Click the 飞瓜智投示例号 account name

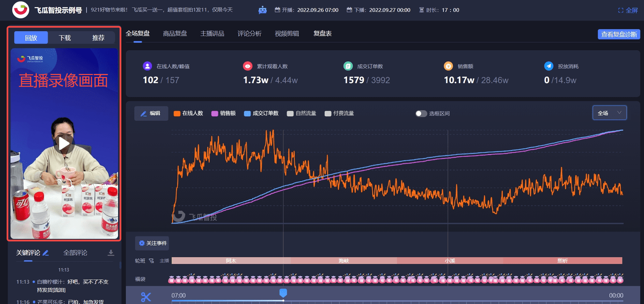[x=58, y=10]
